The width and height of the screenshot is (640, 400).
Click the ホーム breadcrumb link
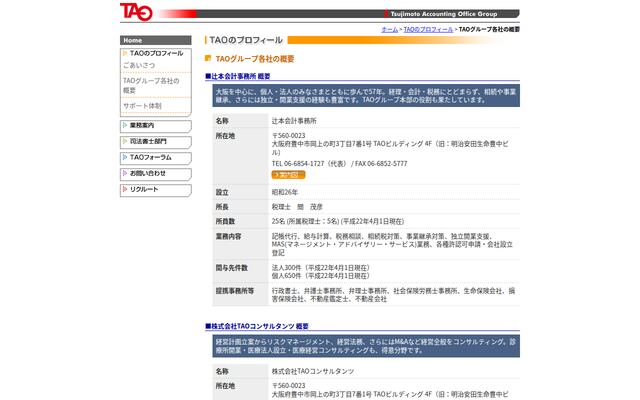tap(390, 29)
